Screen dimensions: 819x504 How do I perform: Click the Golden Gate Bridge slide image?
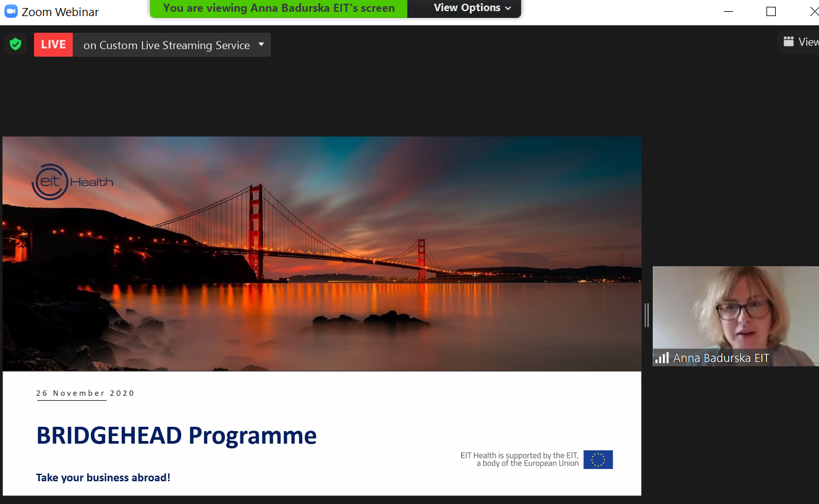tap(321, 254)
